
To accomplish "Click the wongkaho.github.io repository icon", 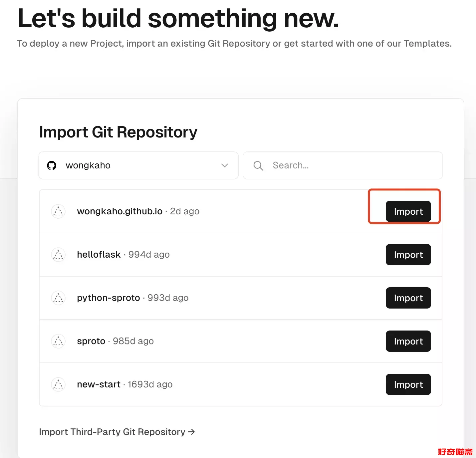I will pyautogui.click(x=58, y=211).
